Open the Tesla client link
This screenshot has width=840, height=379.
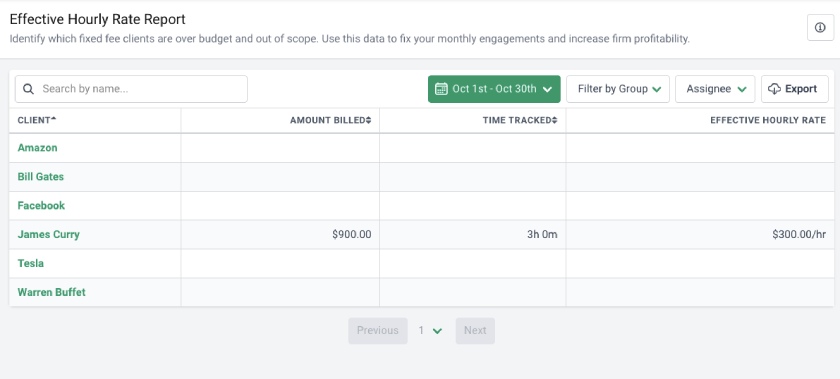point(31,263)
